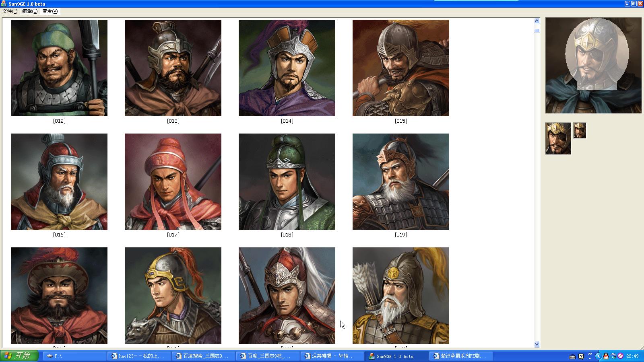Select the red-turban portrait [017]
This screenshot has height=362, width=644.
point(173,182)
